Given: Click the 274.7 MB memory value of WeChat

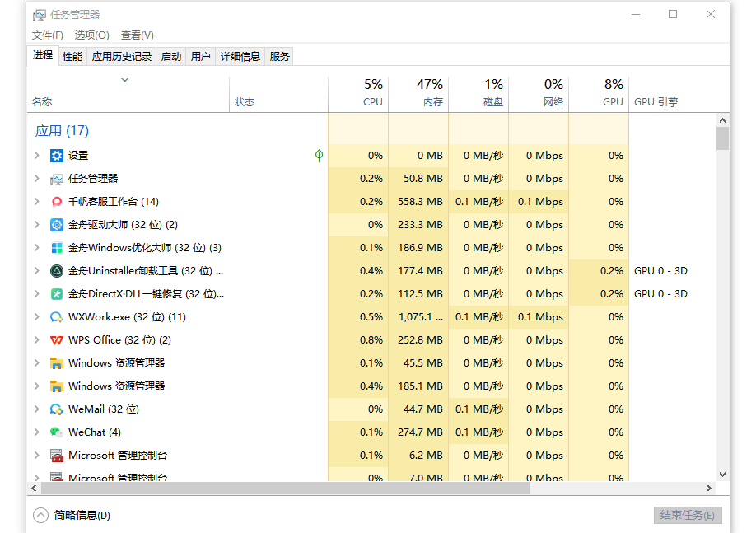Looking at the screenshot, I should tap(420, 432).
